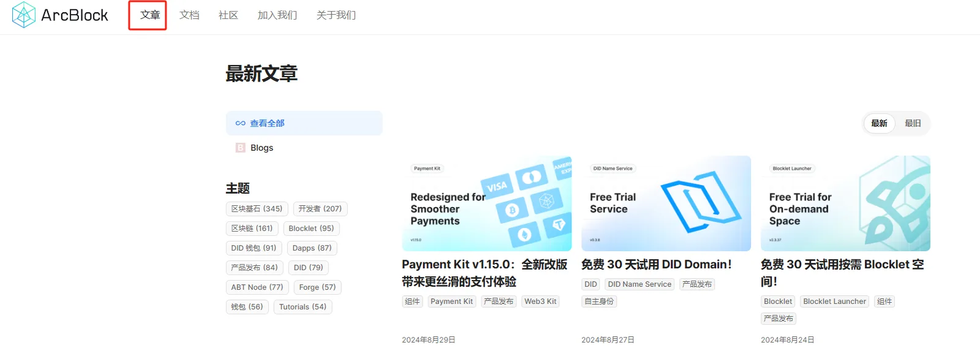Open the Free Trial Service thumbnail
The width and height of the screenshot is (980, 356).
pos(666,203)
